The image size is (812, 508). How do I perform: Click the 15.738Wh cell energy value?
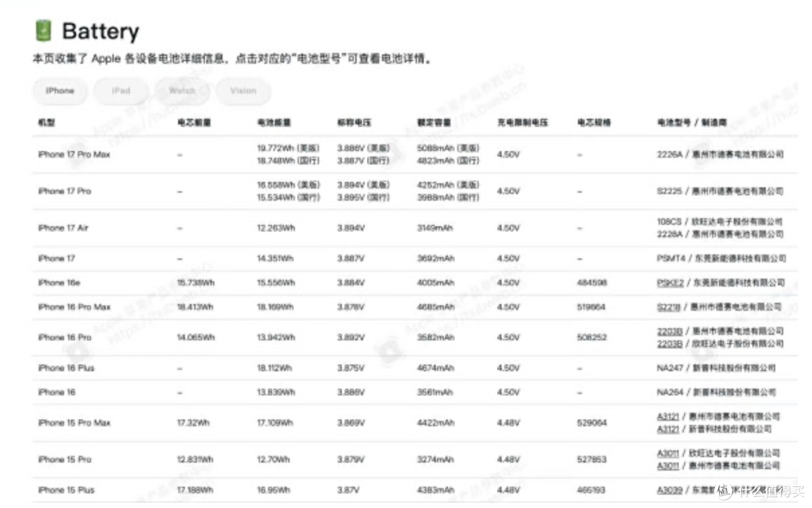tap(195, 282)
